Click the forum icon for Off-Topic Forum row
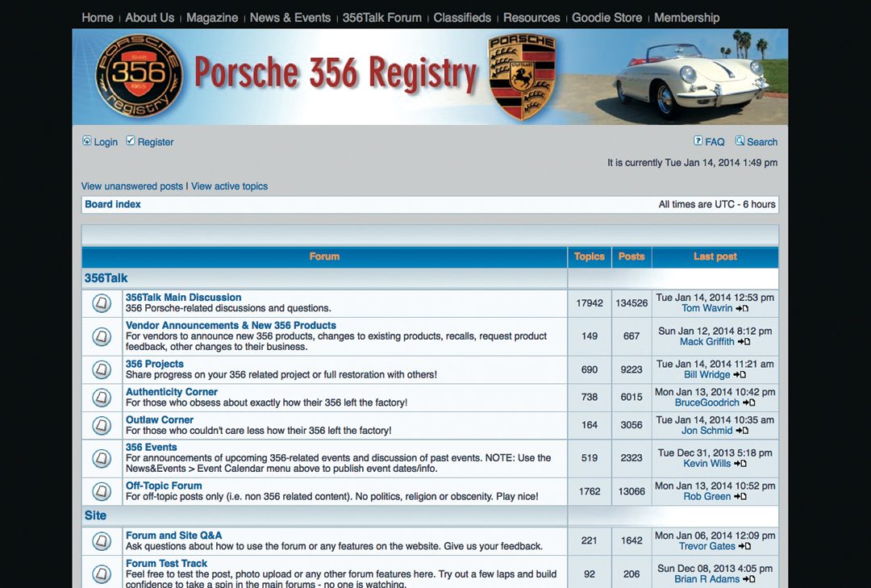Viewport: 871px width, 588px height. point(101,491)
